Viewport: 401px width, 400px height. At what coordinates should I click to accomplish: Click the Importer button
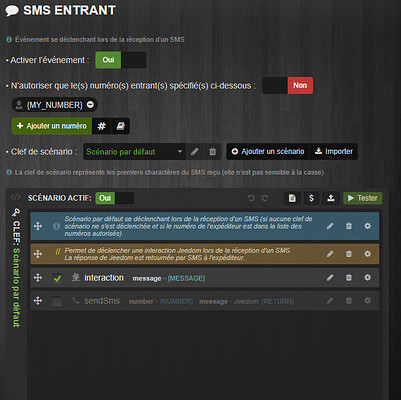click(334, 151)
